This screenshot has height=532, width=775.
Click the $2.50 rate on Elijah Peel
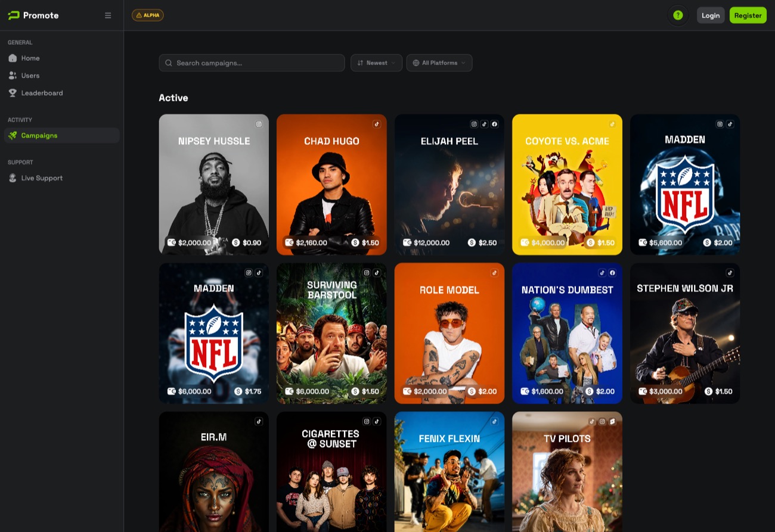pos(488,242)
